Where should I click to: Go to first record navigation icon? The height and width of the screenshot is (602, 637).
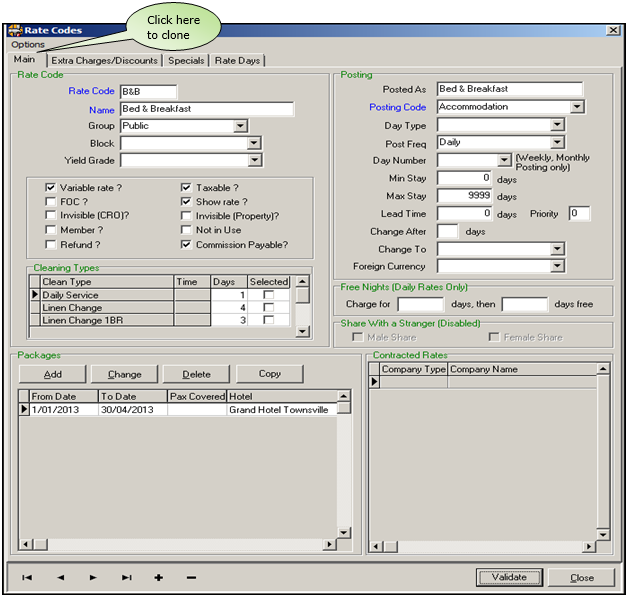pyautogui.click(x=27, y=577)
